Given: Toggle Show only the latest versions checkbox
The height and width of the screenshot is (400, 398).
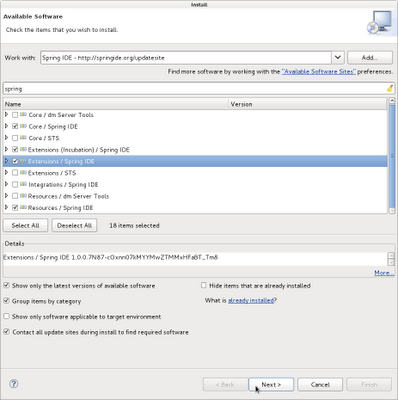Looking at the screenshot, I should [6, 285].
